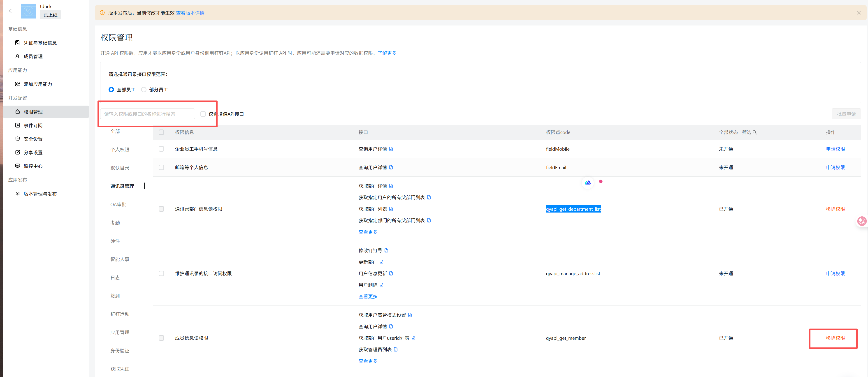
Task: Click the tduck app avatar icon
Action: 28,11
